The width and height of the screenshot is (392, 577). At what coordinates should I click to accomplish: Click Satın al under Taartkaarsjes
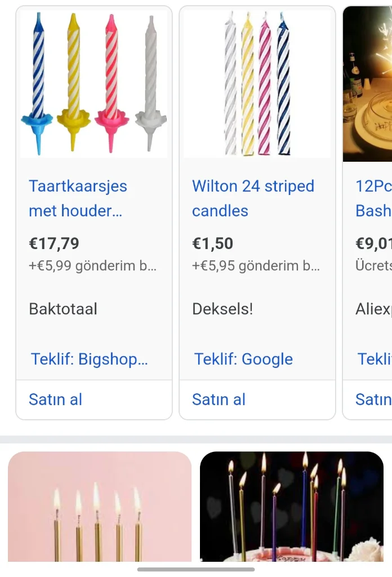pyautogui.click(x=55, y=400)
